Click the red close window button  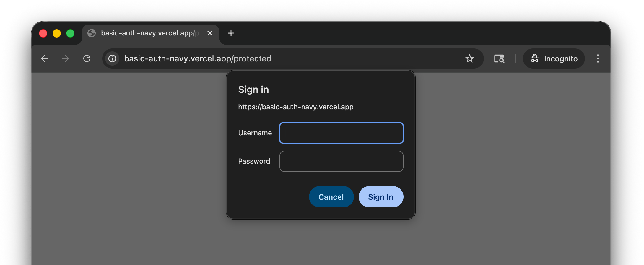point(43,33)
